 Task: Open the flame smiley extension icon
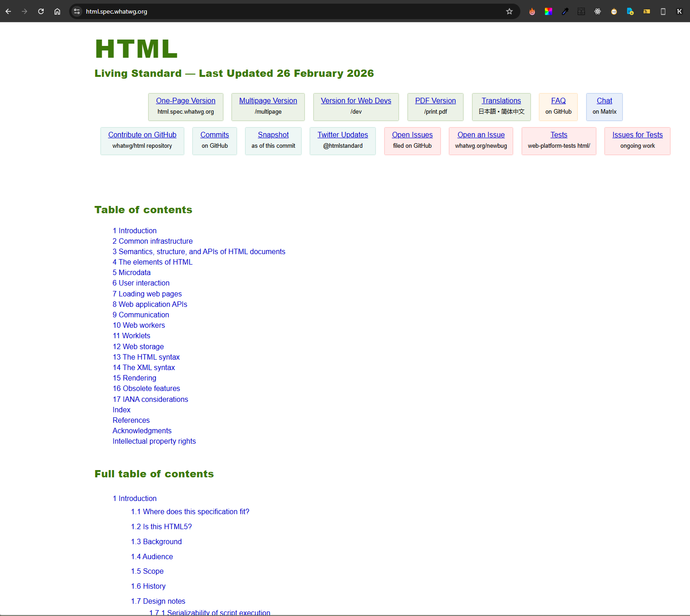pyautogui.click(x=532, y=11)
